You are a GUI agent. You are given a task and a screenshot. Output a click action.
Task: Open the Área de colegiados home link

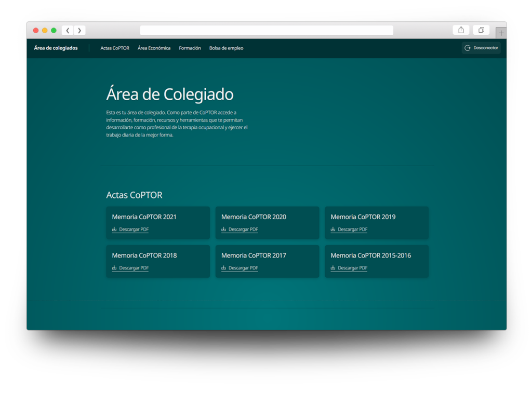[x=56, y=48]
